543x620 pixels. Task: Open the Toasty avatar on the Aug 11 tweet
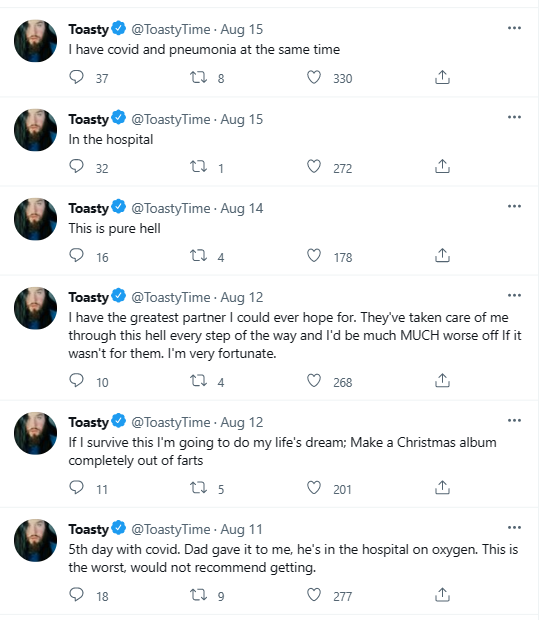pos(35,541)
